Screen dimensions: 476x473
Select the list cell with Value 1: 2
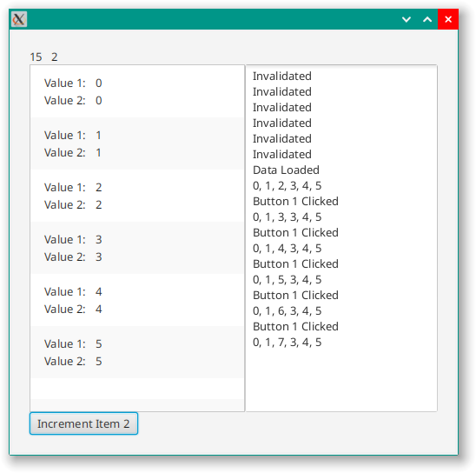point(137,196)
